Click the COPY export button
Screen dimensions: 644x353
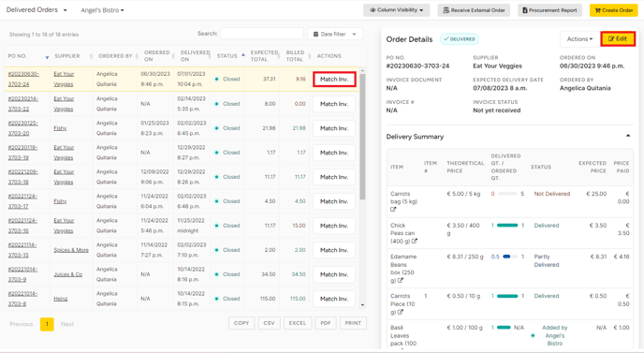pyautogui.click(x=241, y=323)
